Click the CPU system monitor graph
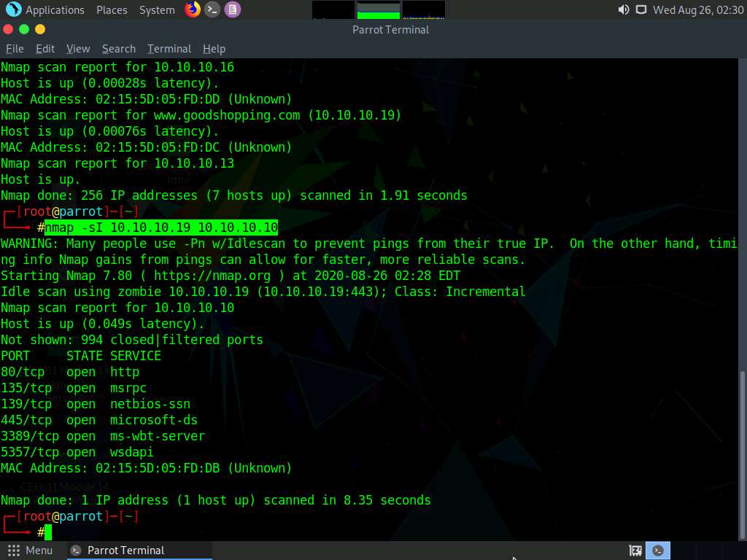747x560 pixels. 333,10
